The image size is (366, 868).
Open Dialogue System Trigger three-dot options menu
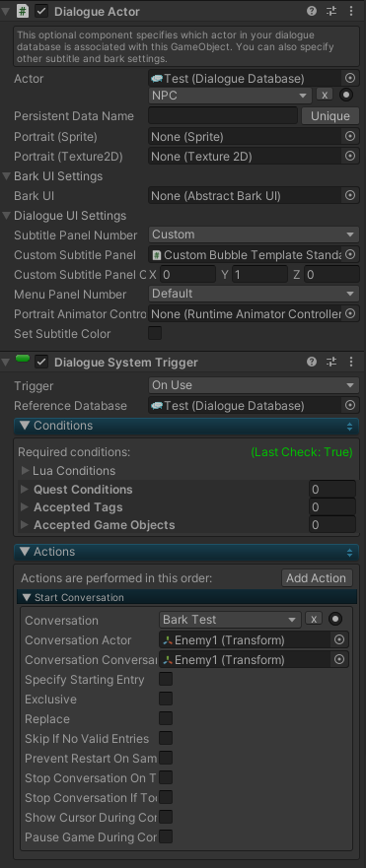click(x=351, y=362)
